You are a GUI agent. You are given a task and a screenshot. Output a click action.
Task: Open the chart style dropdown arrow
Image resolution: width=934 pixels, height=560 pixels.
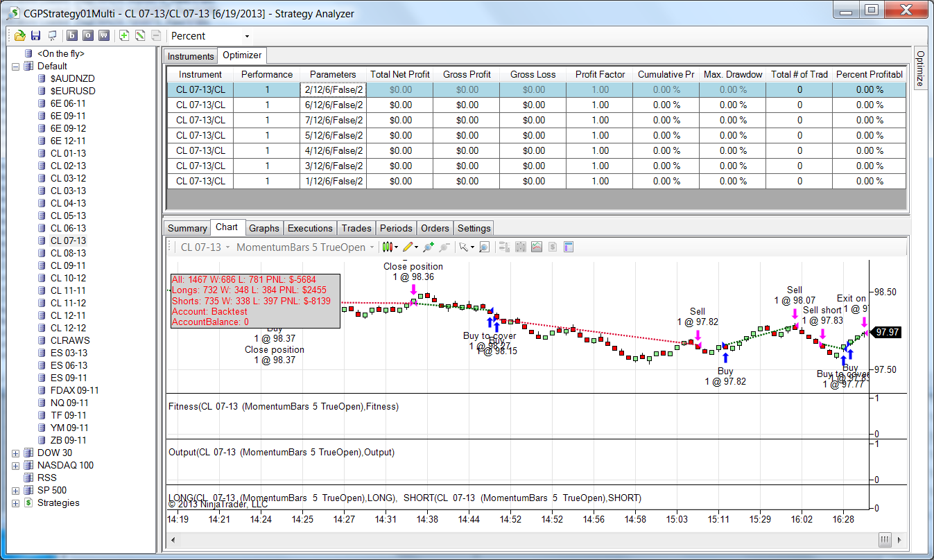[x=397, y=247]
